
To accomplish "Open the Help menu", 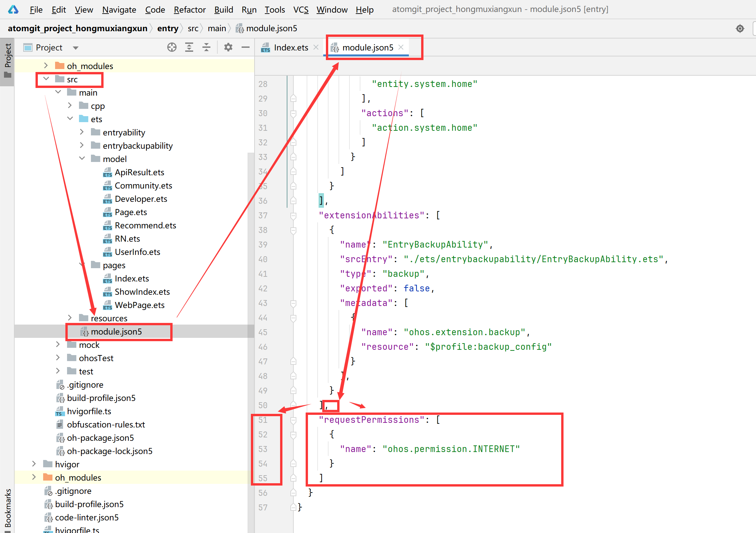I will [365, 10].
